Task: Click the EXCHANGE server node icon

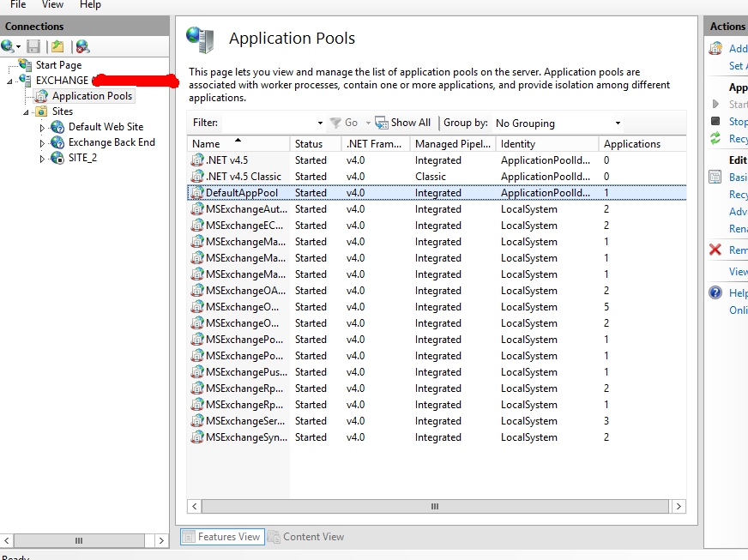Action: coord(25,80)
